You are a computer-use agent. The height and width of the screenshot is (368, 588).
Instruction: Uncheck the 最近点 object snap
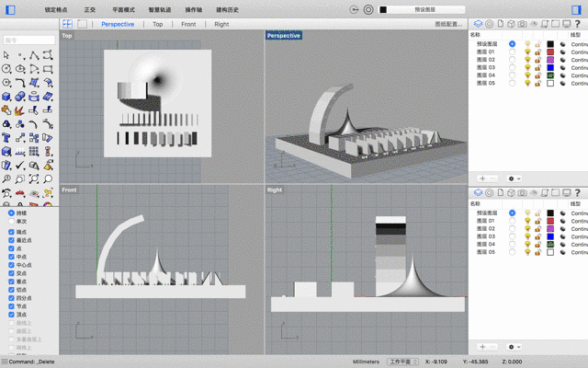(x=11, y=240)
